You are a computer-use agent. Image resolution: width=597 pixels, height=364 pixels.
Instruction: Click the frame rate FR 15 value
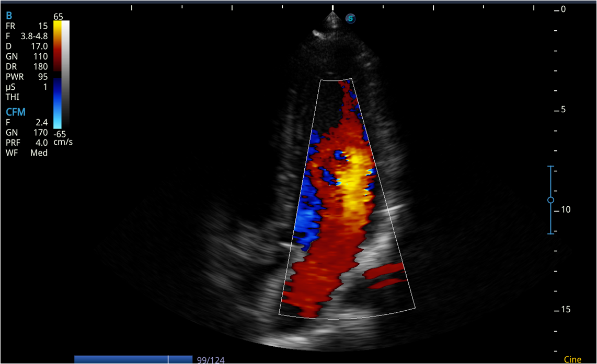click(27, 26)
